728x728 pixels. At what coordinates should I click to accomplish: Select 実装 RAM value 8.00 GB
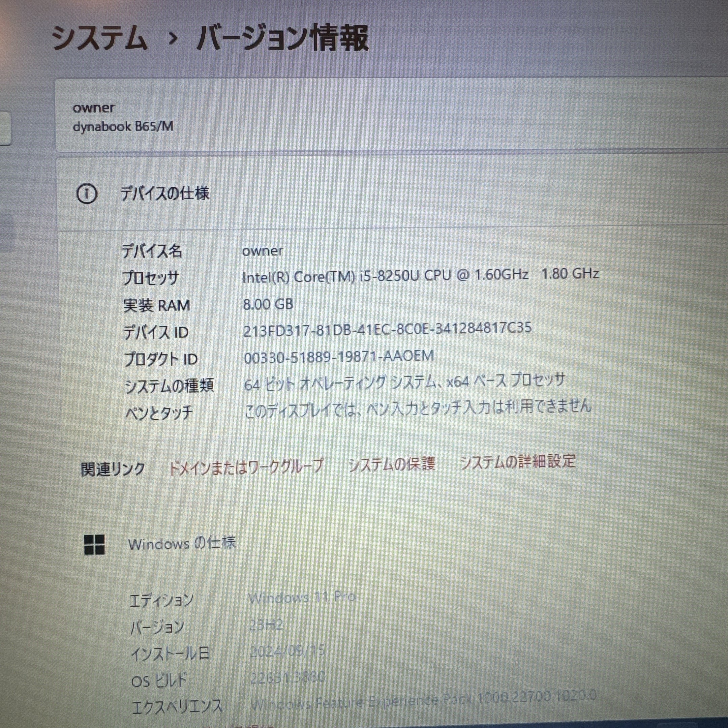pos(268,304)
